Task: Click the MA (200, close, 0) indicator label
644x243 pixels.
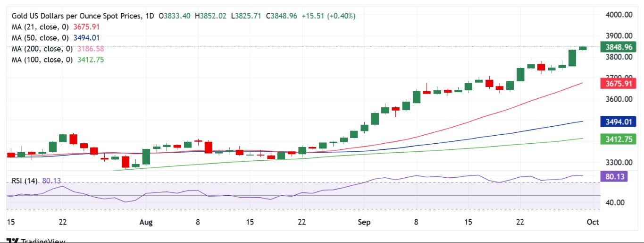Action: [42, 49]
